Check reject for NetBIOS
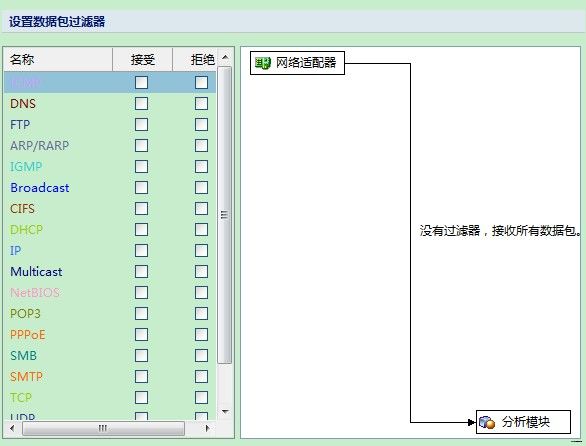Image resolution: width=586 pixels, height=446 pixels. (x=201, y=292)
